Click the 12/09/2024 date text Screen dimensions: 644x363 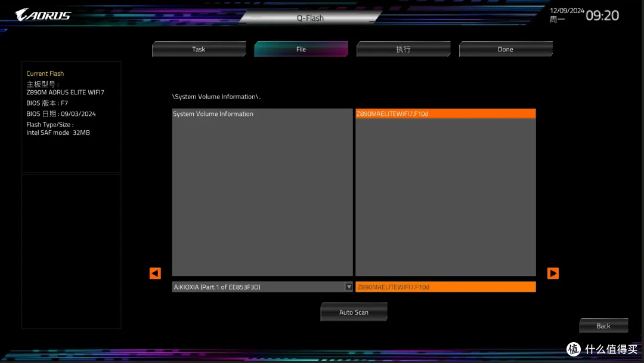tap(567, 11)
